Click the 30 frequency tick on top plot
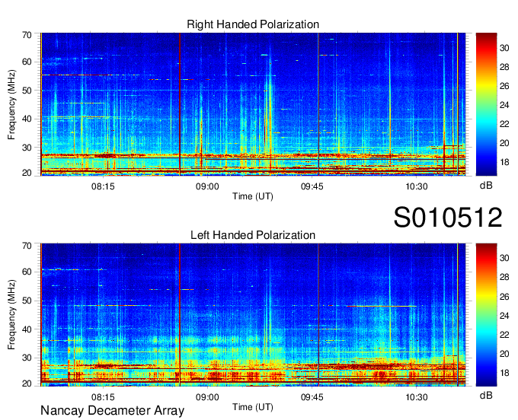Screen dimensions: 518x420 pyautogui.click(x=27, y=148)
